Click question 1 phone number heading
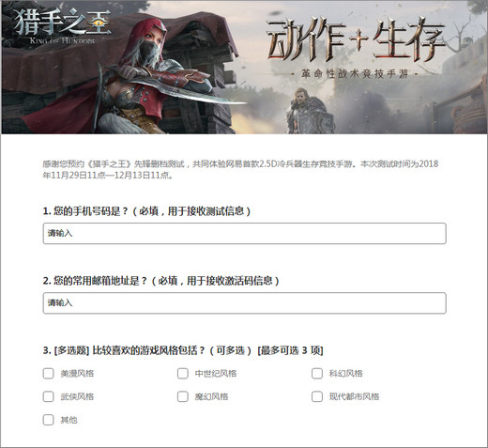The height and width of the screenshot is (448, 488). 146,211
